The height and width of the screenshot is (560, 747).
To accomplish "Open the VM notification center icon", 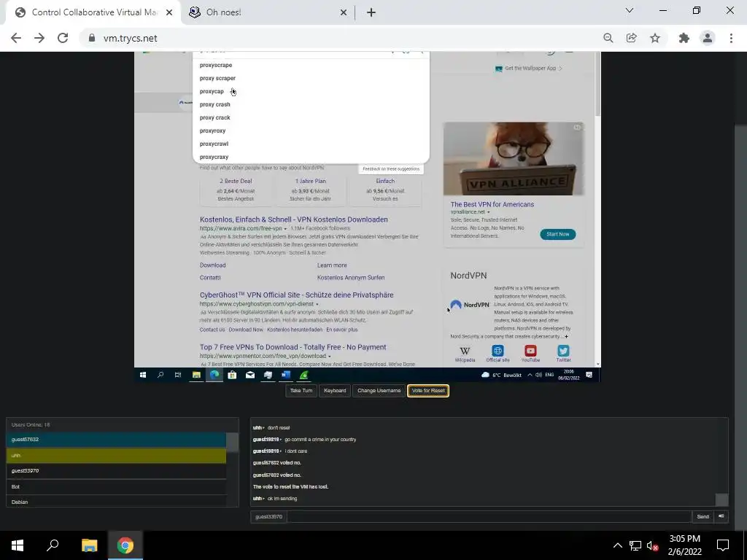I will pyautogui.click(x=589, y=375).
